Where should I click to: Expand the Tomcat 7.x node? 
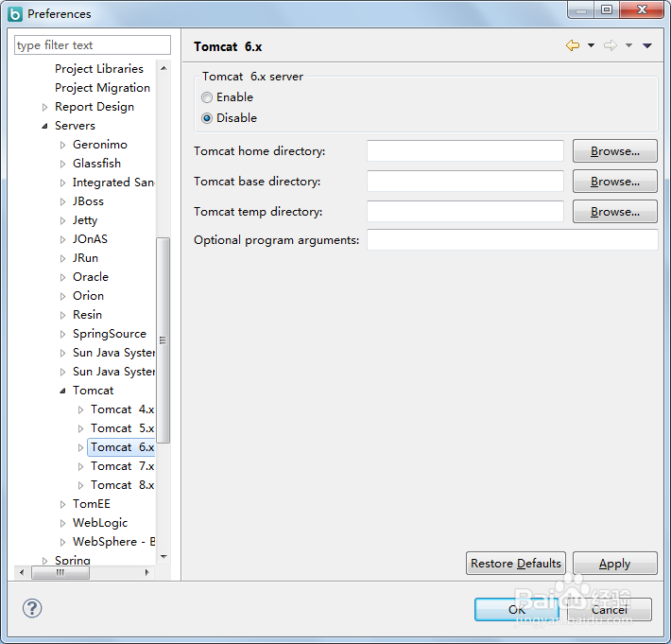click(x=81, y=466)
